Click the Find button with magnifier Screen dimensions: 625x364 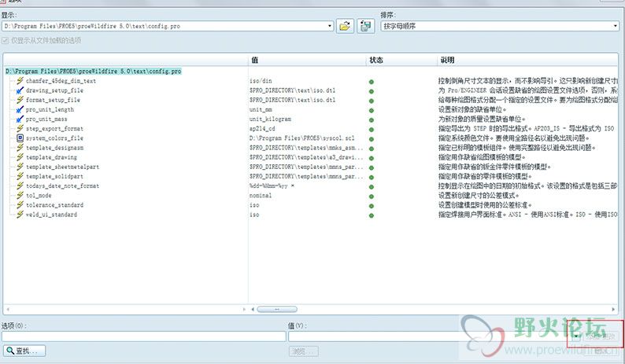click(x=24, y=351)
